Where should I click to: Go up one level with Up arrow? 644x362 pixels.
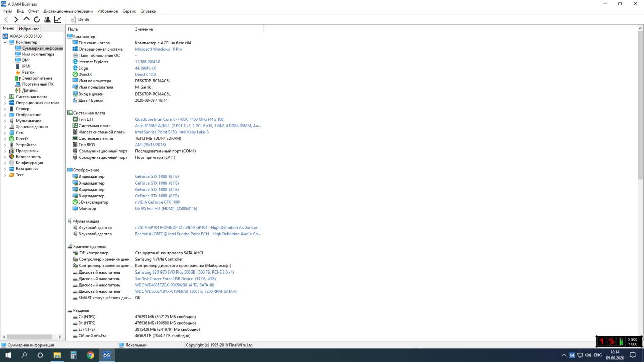[x=27, y=19]
